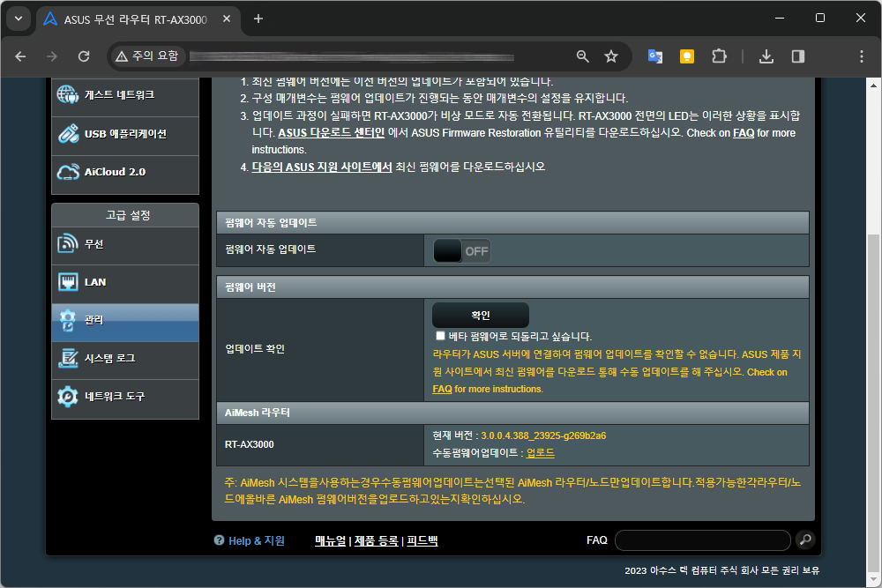882x588 pixels.
Task: Open the 시스템 로그 menu item
Action: 125,359
